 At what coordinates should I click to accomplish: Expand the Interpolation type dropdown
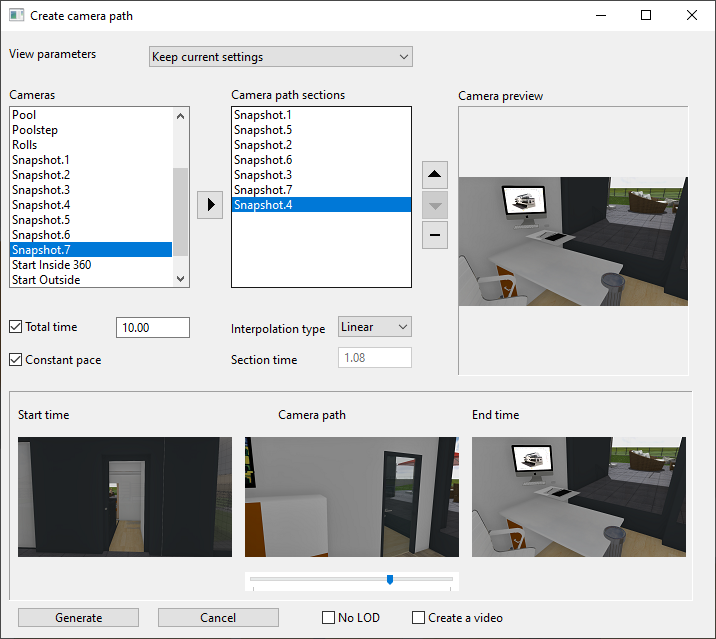(x=374, y=327)
